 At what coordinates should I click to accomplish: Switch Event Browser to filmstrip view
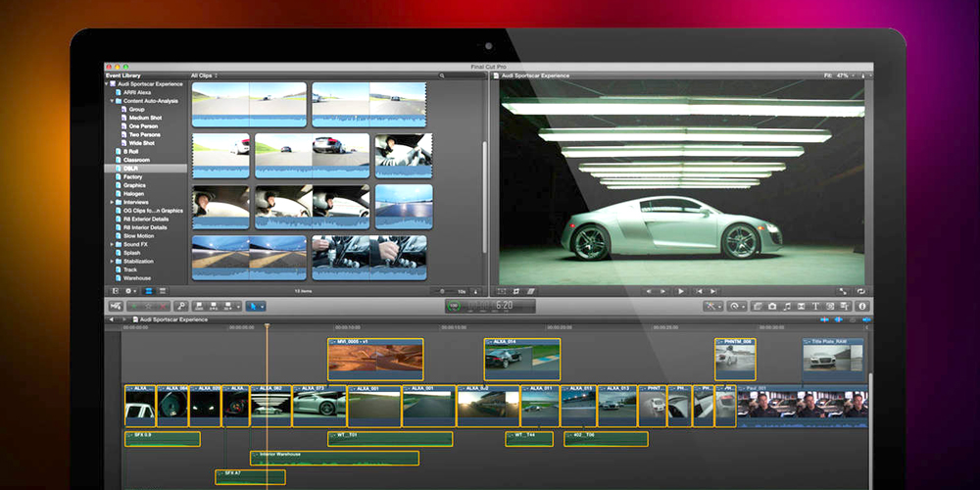pyautogui.click(x=149, y=291)
